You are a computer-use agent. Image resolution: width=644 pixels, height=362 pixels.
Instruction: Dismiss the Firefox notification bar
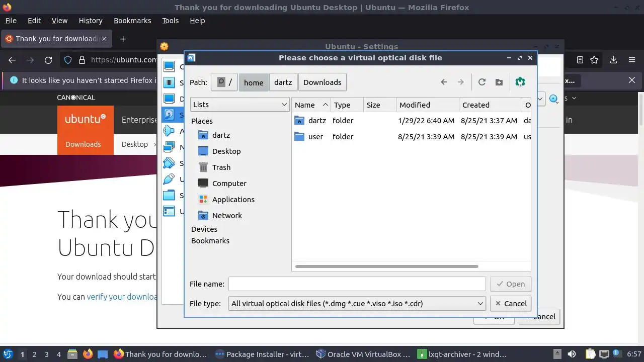(632, 80)
